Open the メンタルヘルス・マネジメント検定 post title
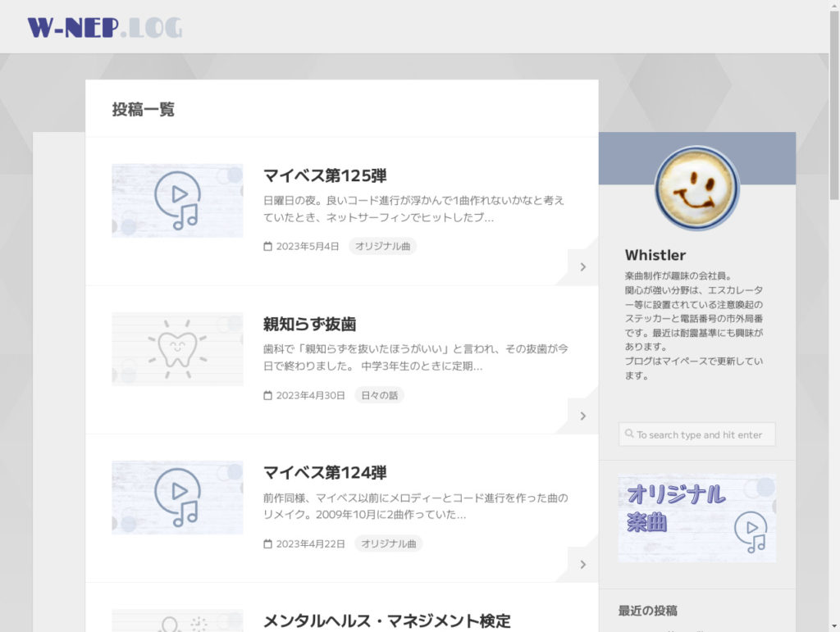Image resolution: width=840 pixels, height=632 pixels. click(386, 621)
